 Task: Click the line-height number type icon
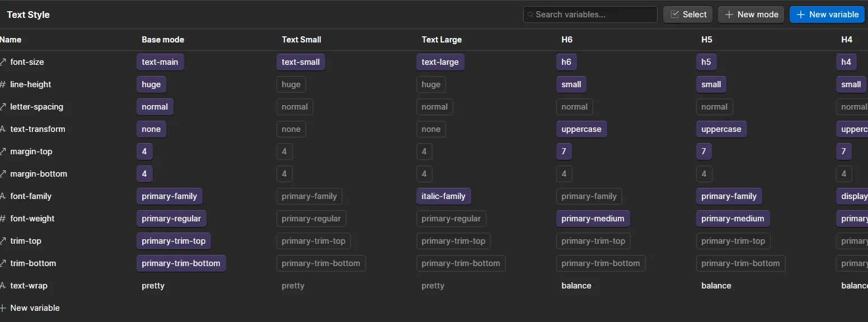pyautogui.click(x=3, y=84)
